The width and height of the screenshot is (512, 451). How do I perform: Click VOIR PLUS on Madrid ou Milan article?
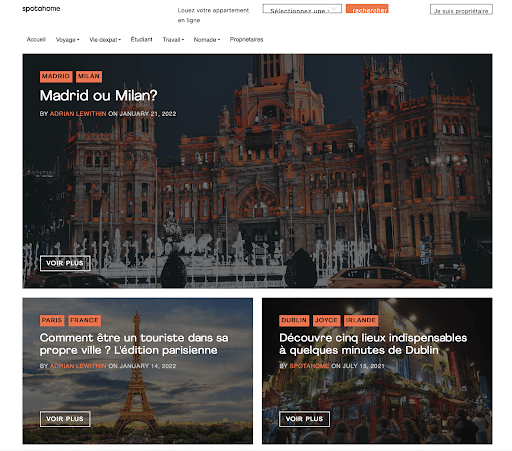65,263
